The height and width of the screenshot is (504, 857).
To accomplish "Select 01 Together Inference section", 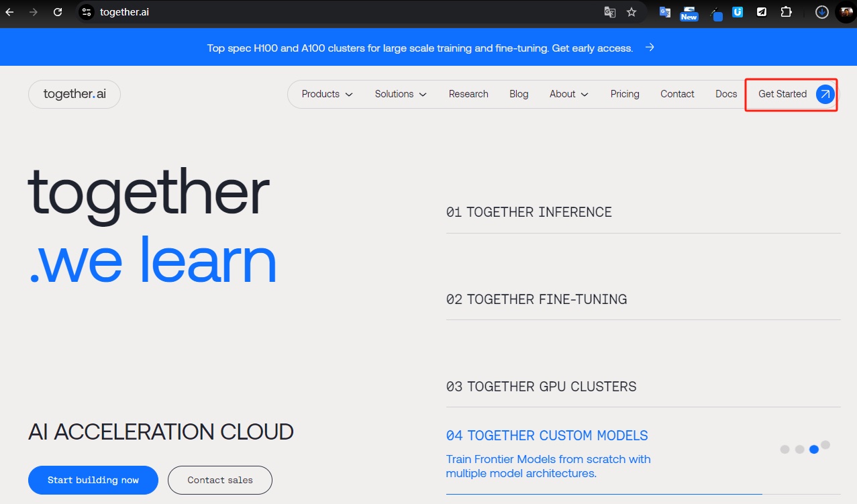I will 529,212.
